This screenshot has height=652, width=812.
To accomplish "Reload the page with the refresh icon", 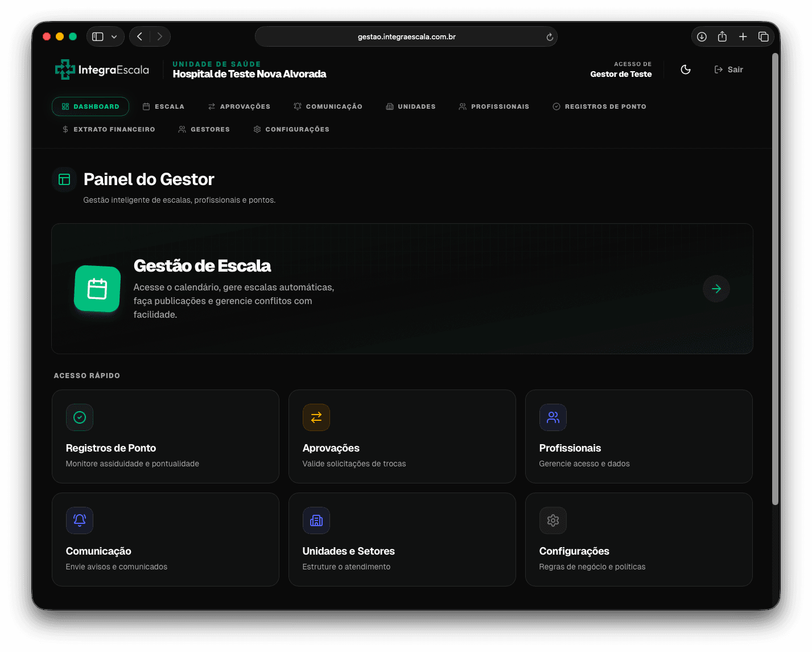I will click(549, 36).
